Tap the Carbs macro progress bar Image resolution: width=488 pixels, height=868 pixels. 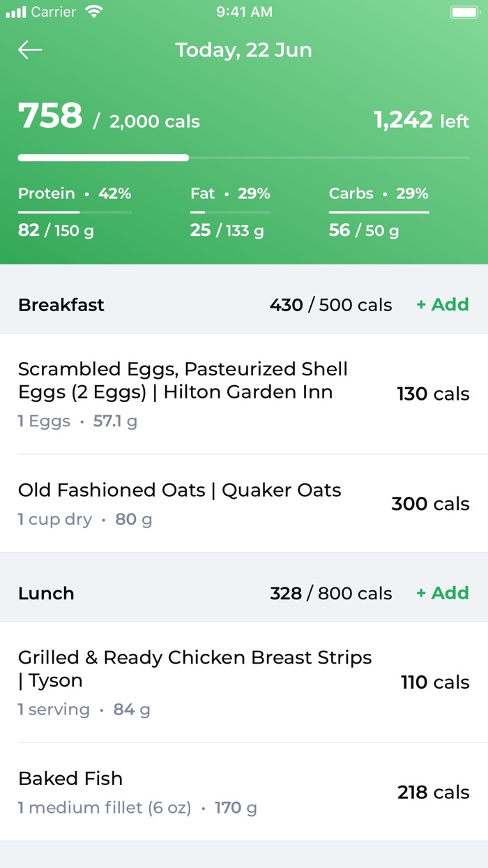(x=379, y=211)
